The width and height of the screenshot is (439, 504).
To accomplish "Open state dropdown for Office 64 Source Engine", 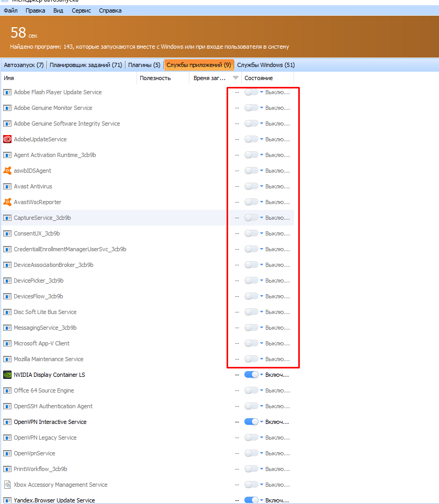I will [x=262, y=390].
